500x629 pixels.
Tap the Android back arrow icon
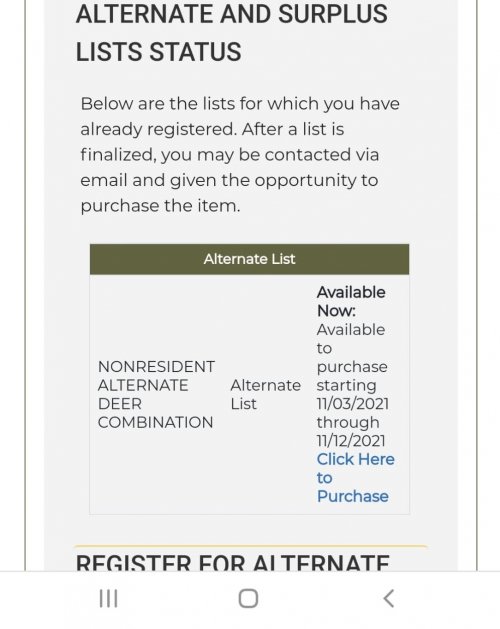[x=388, y=599]
